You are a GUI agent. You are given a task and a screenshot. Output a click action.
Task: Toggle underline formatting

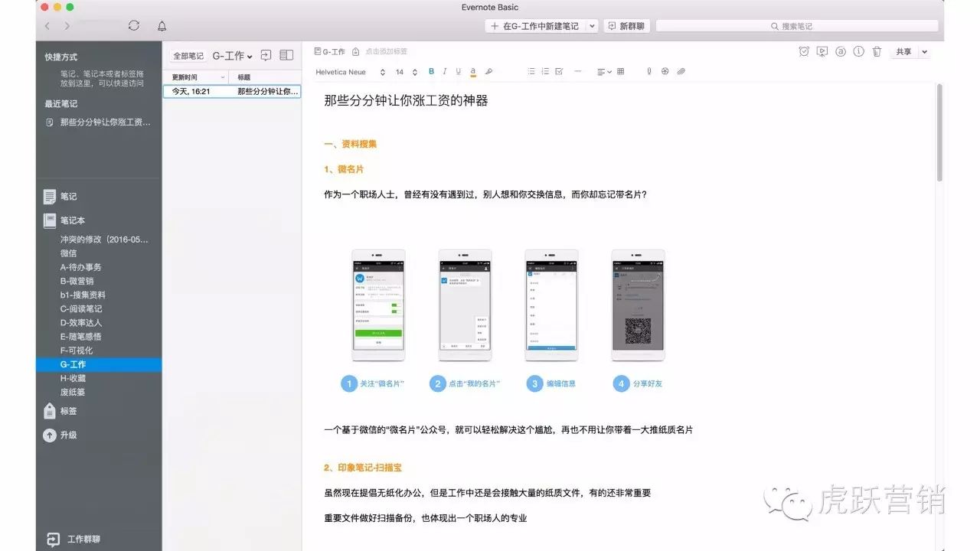click(x=459, y=72)
